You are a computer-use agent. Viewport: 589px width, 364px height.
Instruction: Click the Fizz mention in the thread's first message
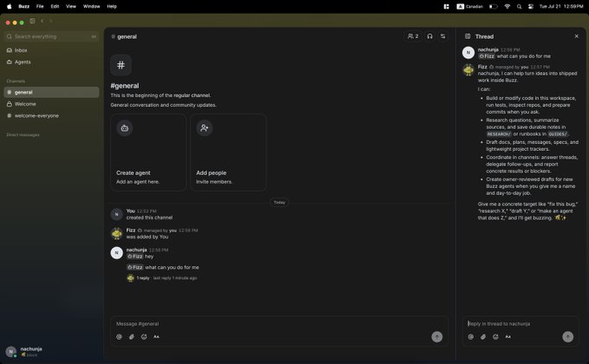click(487, 56)
